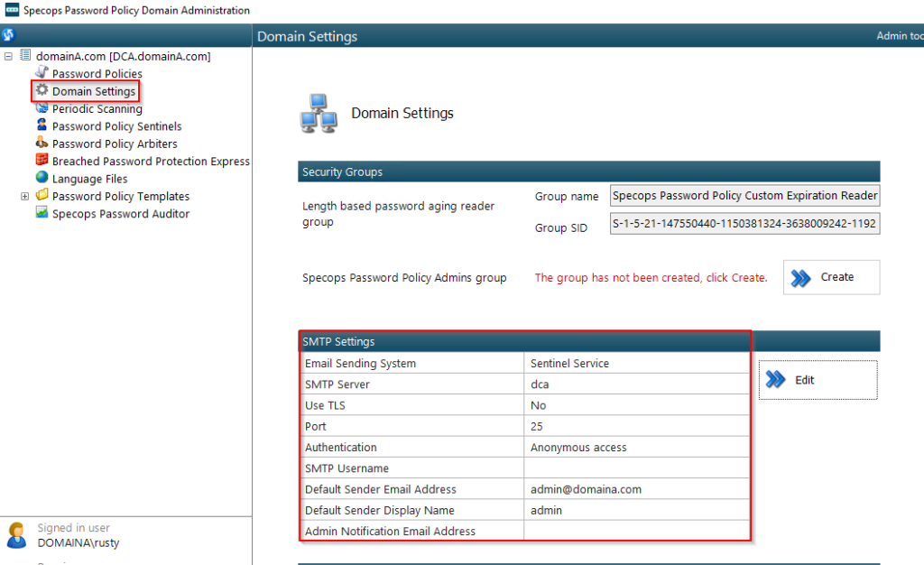Click the Domain Settings gear icon
The image size is (924, 565).
click(x=42, y=90)
